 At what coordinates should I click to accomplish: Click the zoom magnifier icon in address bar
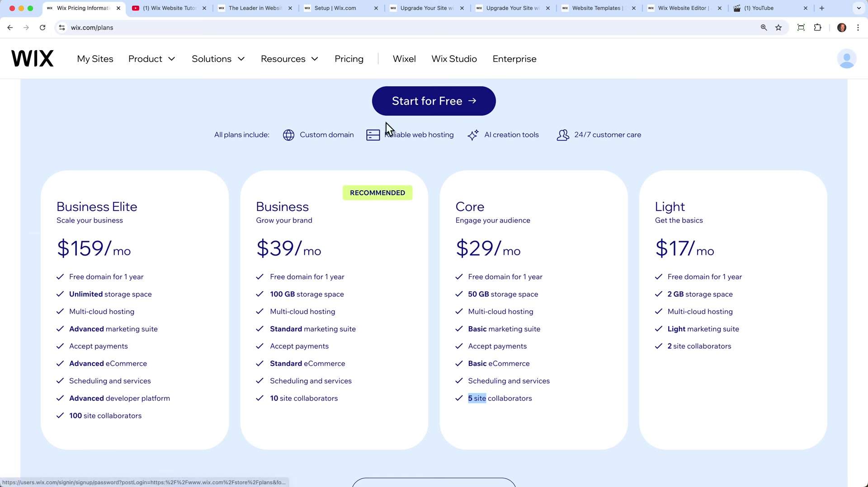click(764, 28)
